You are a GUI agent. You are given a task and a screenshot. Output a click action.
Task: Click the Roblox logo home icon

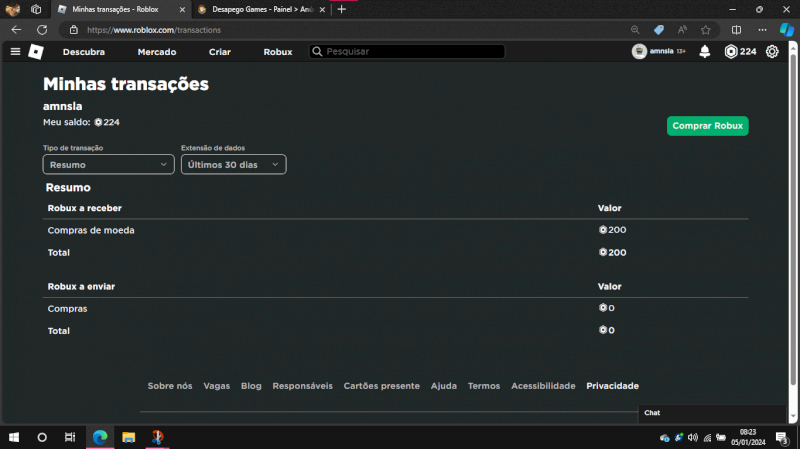[36, 51]
